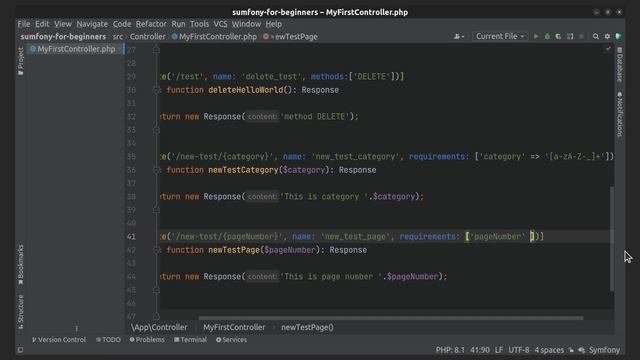Open the user account icon dropdown
The width and height of the screenshot is (640, 360).
pos(459,36)
